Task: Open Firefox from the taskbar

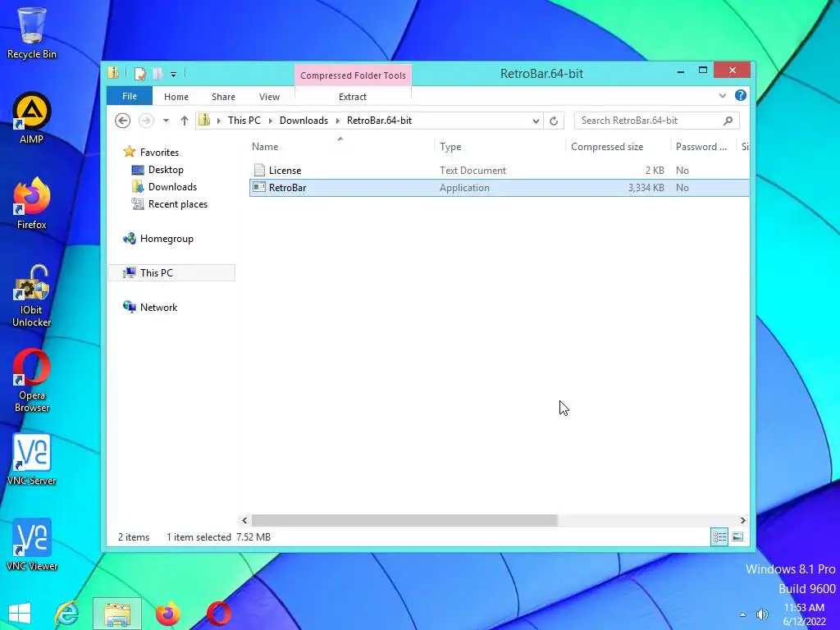Action: 168,614
